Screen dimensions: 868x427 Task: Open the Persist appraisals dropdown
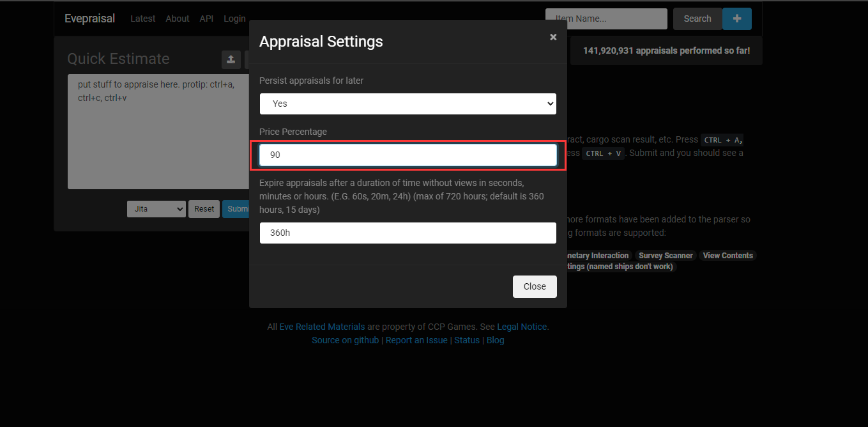407,104
